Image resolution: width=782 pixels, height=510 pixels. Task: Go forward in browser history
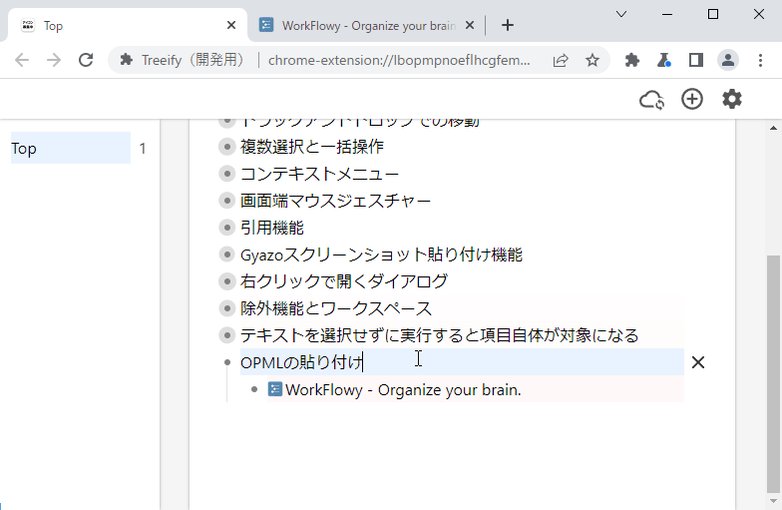click(x=54, y=60)
